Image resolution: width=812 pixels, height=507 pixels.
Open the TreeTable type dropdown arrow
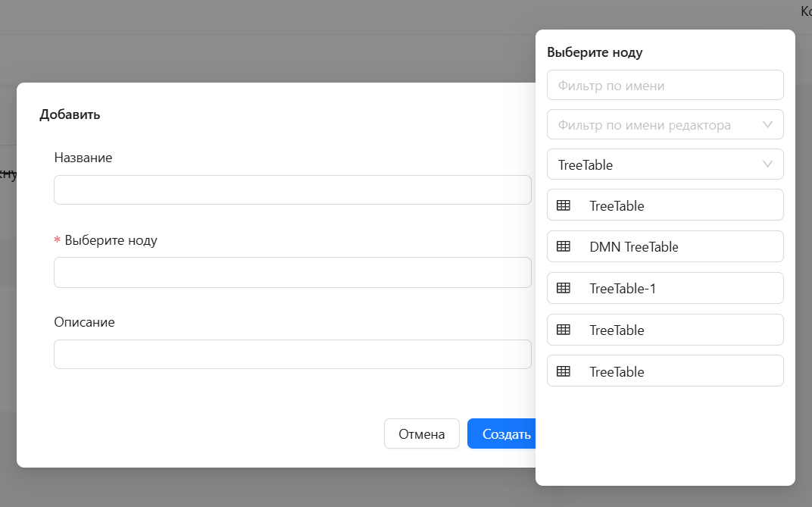coord(767,164)
